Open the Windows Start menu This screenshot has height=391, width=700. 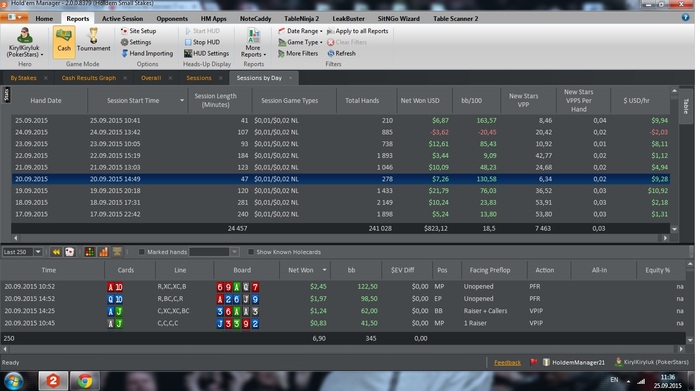pyautogui.click(x=13, y=381)
